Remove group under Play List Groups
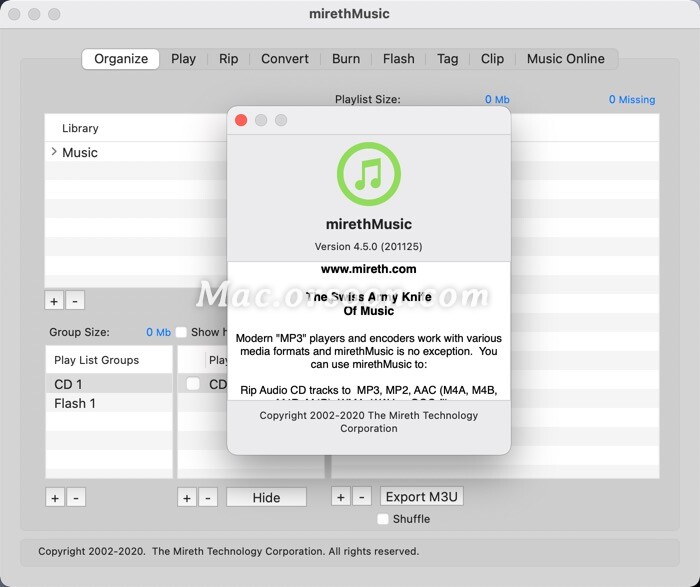Screen dimensions: 700x587 [76, 497]
